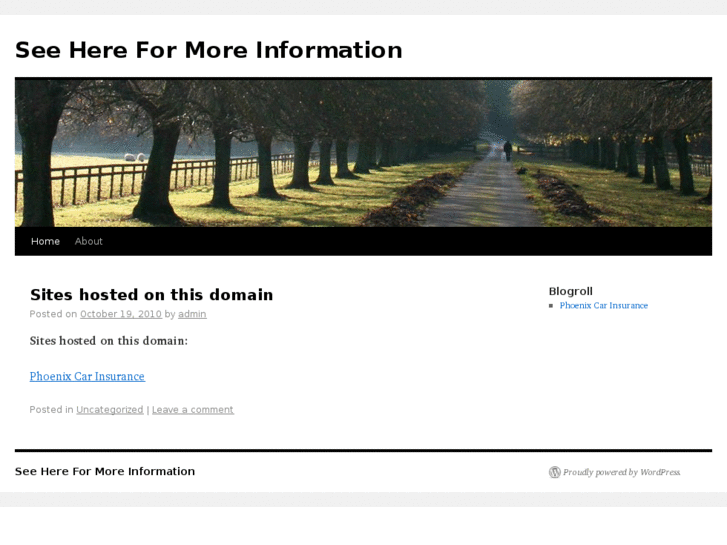Open the Uncategorized category link
The height and width of the screenshot is (545, 727).
(110, 410)
